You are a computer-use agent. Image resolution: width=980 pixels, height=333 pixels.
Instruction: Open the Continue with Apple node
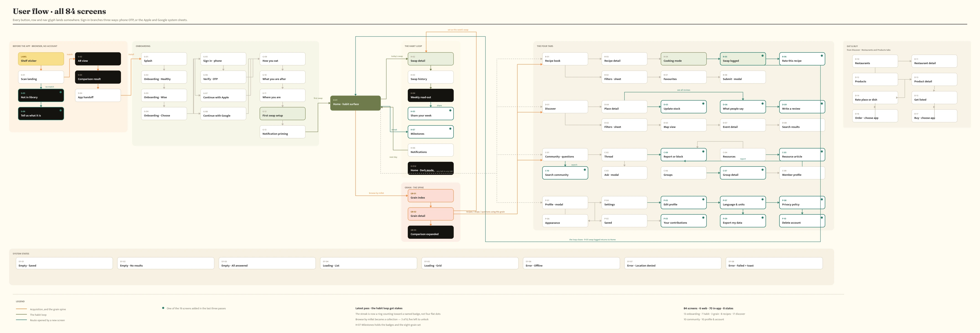(223, 96)
